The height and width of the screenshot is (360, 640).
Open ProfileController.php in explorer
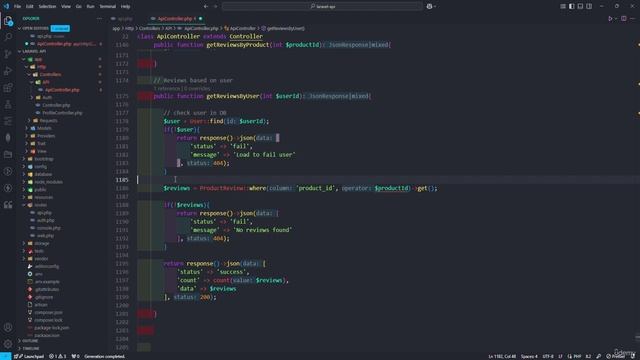tap(62, 113)
